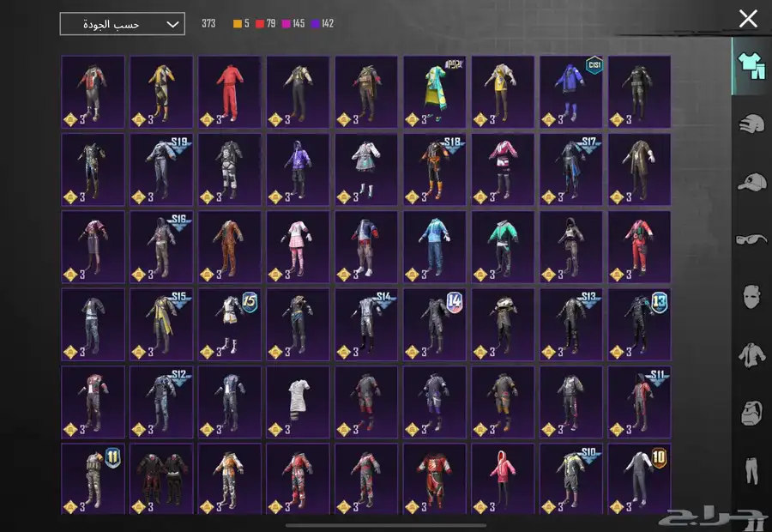The width and height of the screenshot is (772, 532).
Task: Select the green and yellow long coat outfit
Action: click(x=434, y=92)
